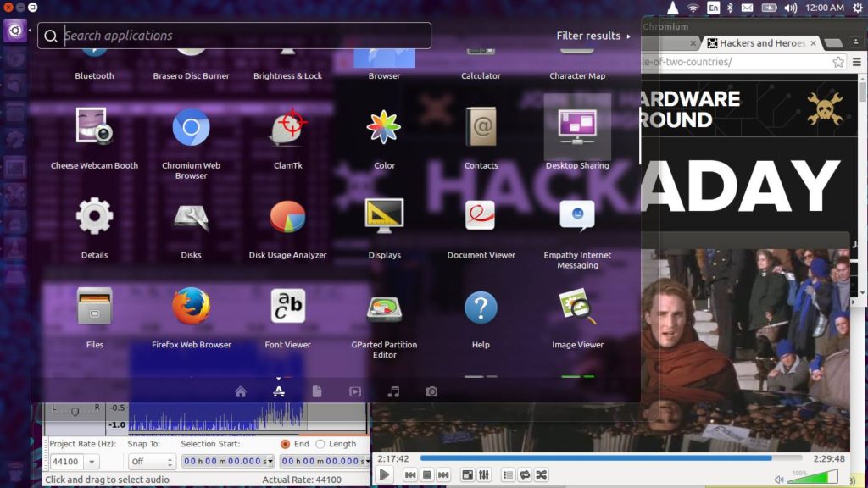Open the Details settings gear
868x488 pixels.
[94, 216]
